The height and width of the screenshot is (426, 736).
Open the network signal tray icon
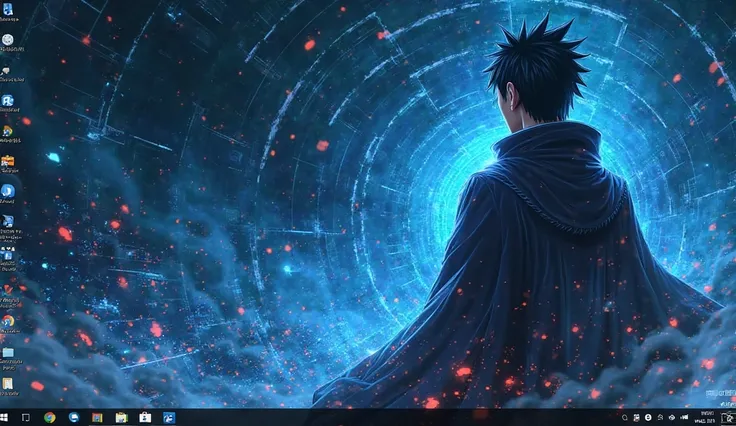point(684,417)
